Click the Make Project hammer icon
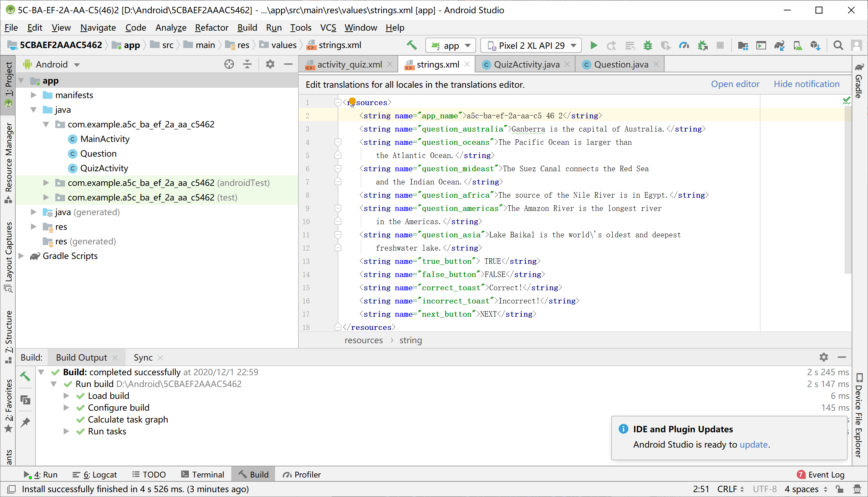This screenshot has width=868, height=497. pos(411,45)
